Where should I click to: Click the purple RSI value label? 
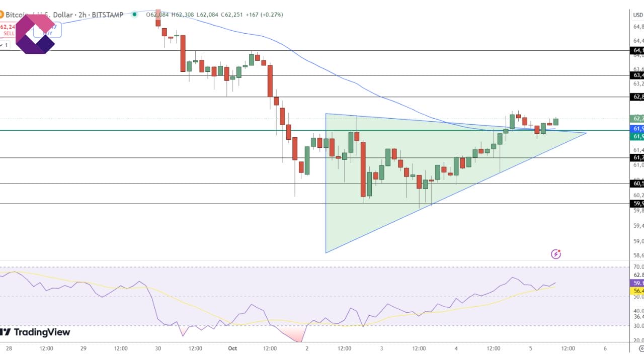[637, 283]
